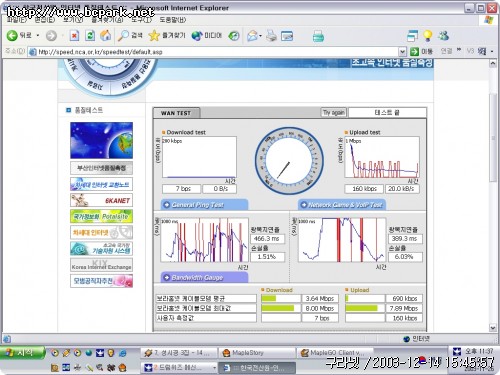The width and height of the screenshot is (500, 375).
Task: Open Favorites star toolbar button
Action: 167,35
